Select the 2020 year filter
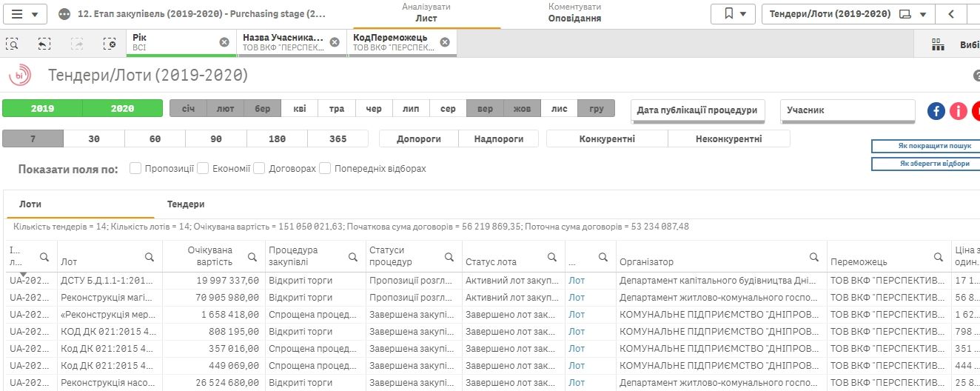 [x=122, y=109]
